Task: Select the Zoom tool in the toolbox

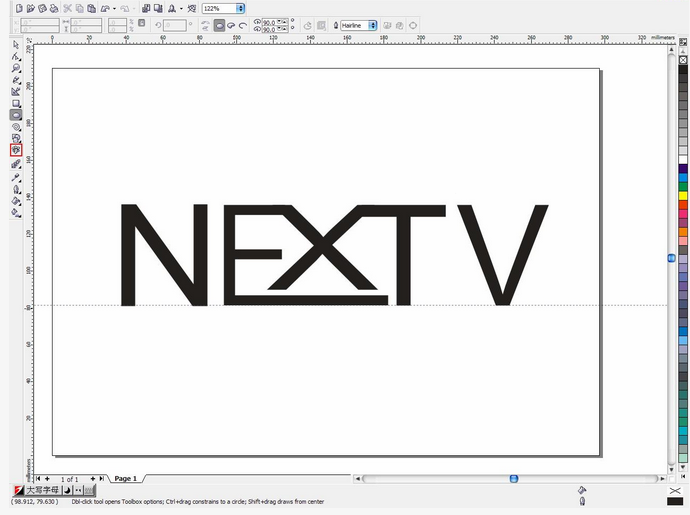Action: point(16,68)
